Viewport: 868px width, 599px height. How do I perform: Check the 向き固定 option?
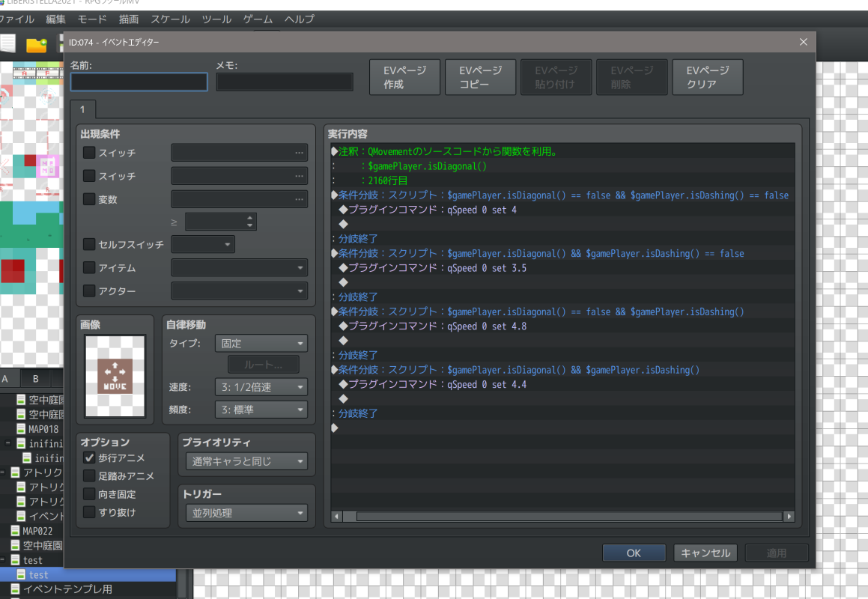pos(89,494)
